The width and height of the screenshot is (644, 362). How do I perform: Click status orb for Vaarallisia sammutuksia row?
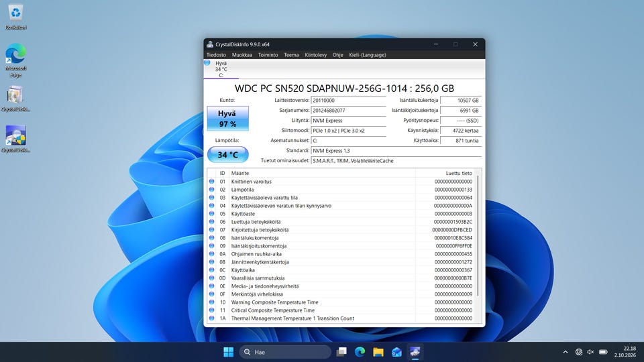coord(211,278)
